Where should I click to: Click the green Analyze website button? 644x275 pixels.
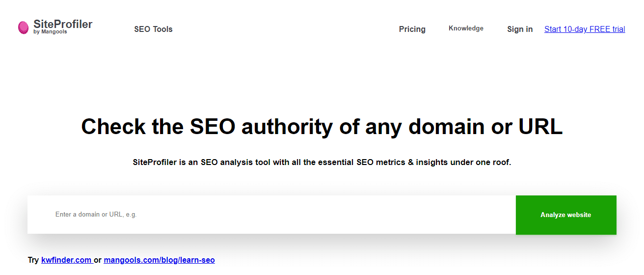click(x=566, y=215)
